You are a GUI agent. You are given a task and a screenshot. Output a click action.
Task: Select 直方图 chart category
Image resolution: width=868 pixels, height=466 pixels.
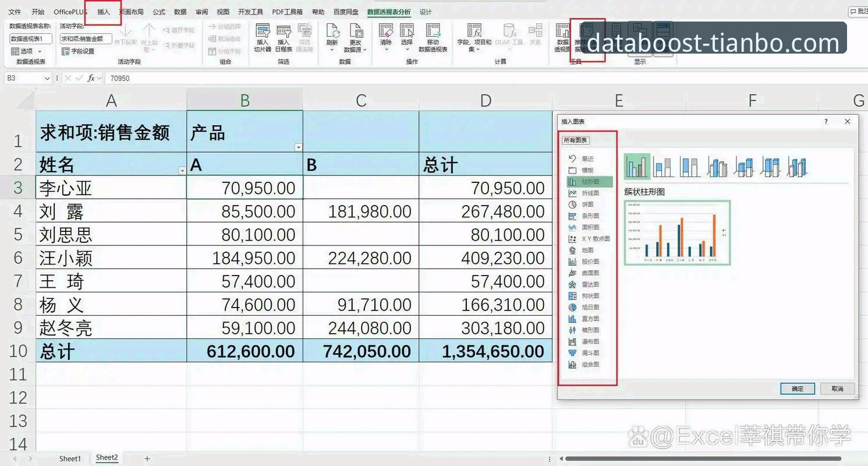click(589, 319)
